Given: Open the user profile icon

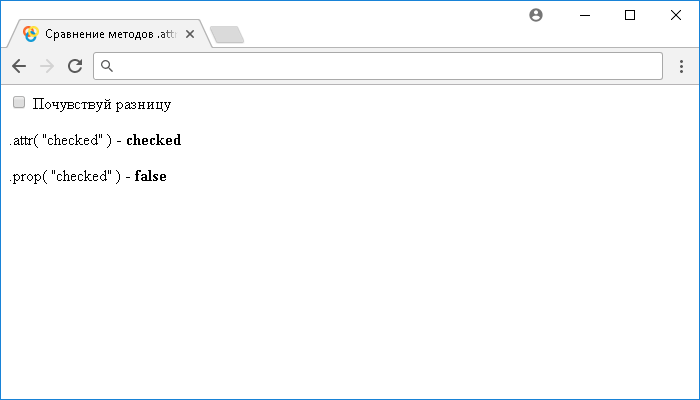Looking at the screenshot, I should [x=536, y=15].
